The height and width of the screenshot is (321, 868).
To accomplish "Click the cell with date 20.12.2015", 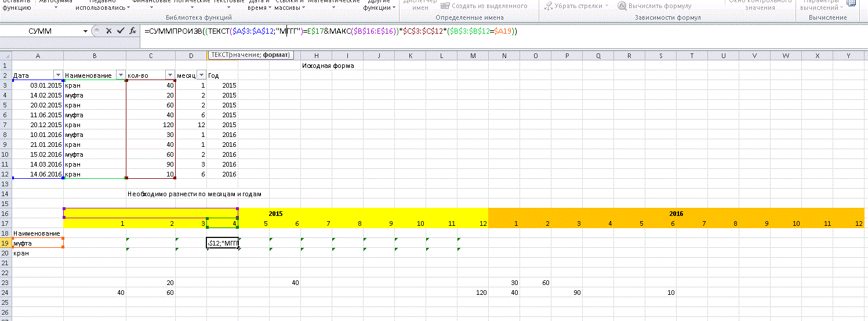I will [x=38, y=125].
